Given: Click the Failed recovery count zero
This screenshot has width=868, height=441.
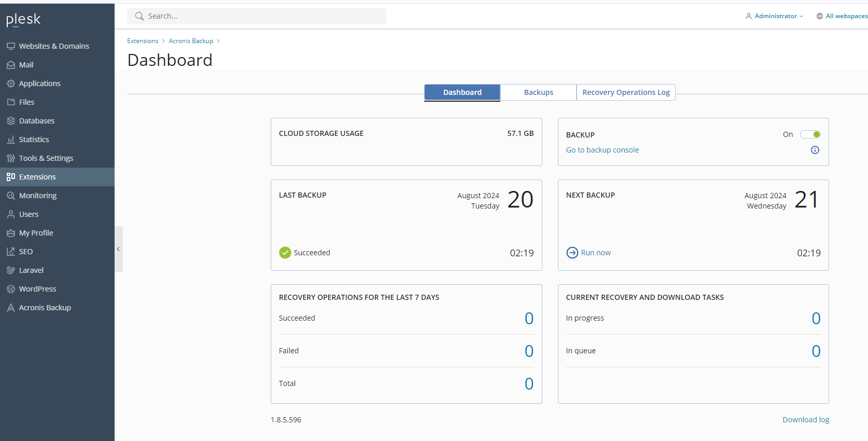Looking at the screenshot, I should (529, 351).
